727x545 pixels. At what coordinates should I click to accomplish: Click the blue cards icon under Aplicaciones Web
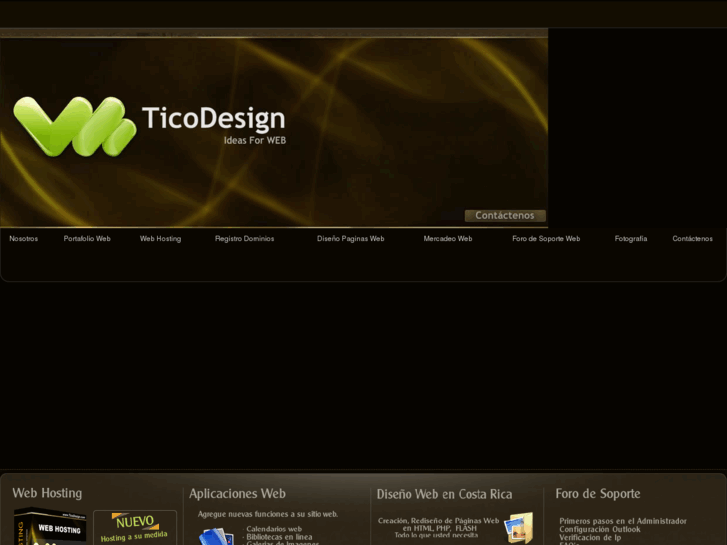pyautogui.click(x=216, y=536)
